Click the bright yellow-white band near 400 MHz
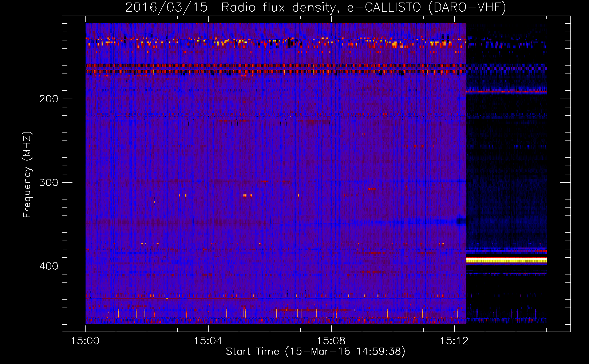This screenshot has width=589, height=364. 506,260
